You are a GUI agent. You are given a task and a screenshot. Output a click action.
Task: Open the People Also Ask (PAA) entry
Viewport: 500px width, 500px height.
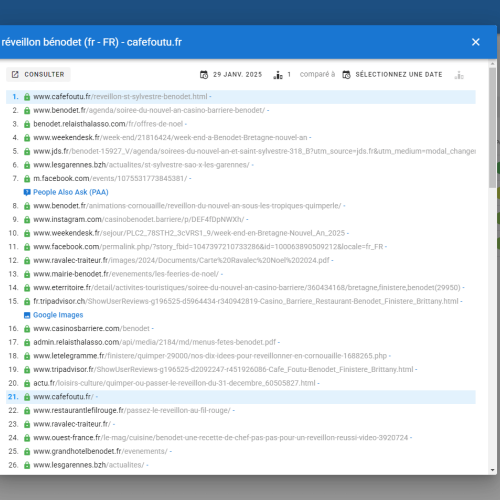(71, 192)
